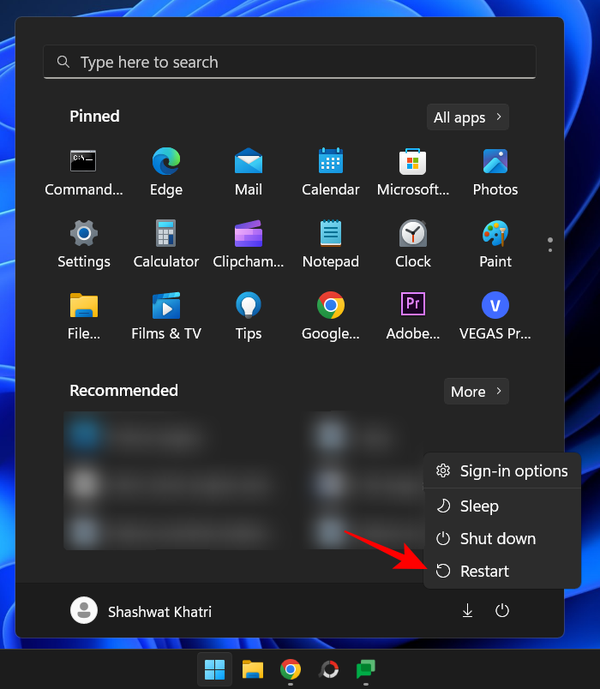Select Restart from the power menu
Viewport: 600px width, 689px height.
point(484,571)
